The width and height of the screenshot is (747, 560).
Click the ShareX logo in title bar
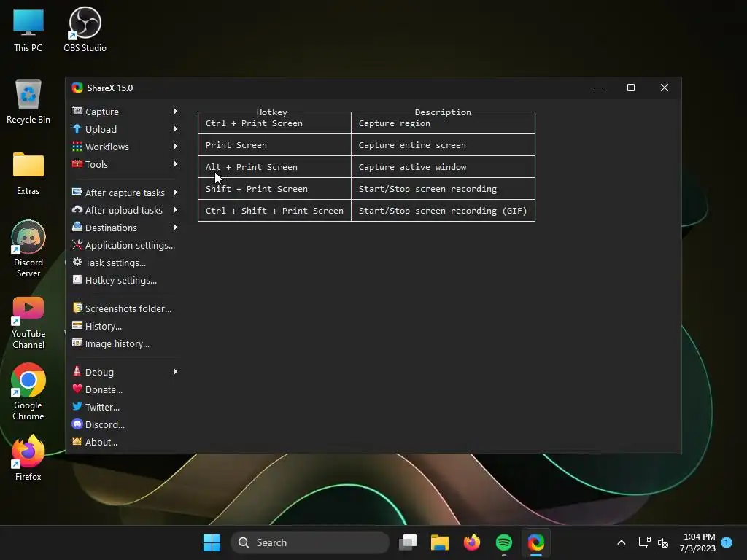pos(77,87)
